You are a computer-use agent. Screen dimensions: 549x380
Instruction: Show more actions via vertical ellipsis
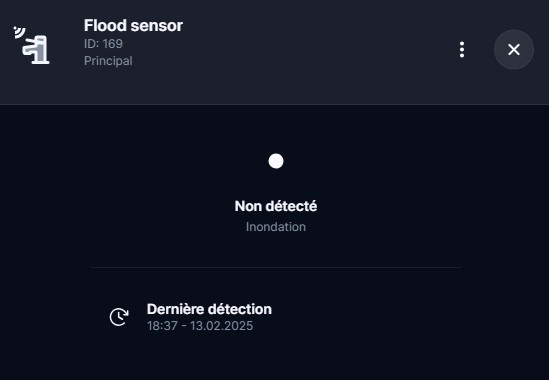coord(462,50)
